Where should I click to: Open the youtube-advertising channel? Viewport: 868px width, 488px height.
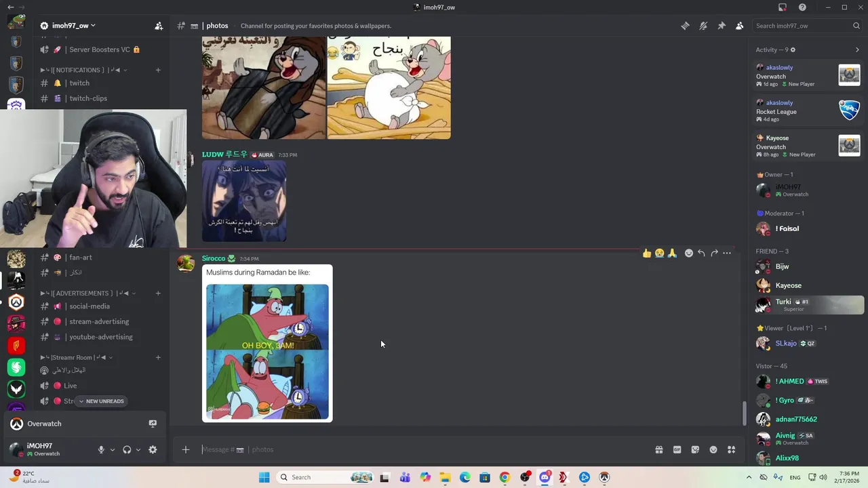(100, 337)
